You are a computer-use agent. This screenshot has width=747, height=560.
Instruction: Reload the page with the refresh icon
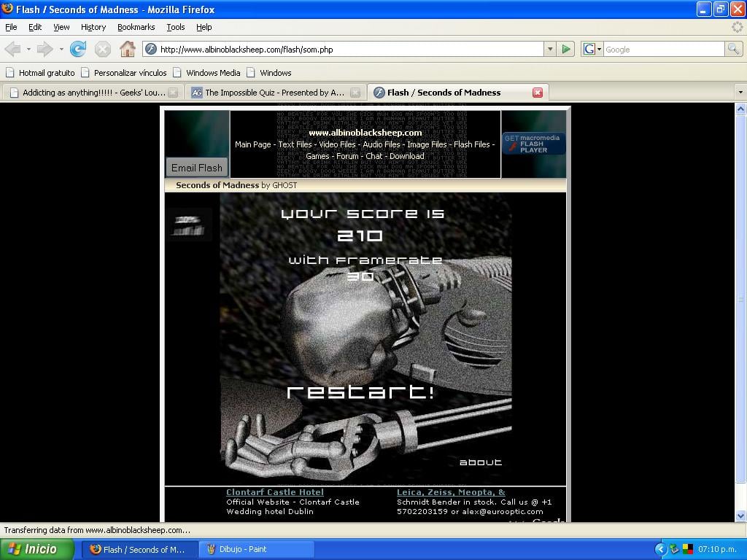tap(78, 49)
